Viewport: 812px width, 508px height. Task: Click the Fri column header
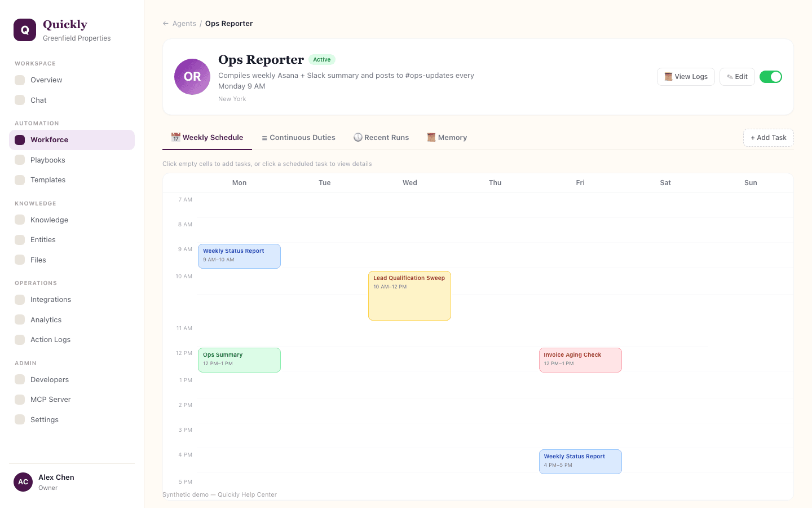coord(580,183)
